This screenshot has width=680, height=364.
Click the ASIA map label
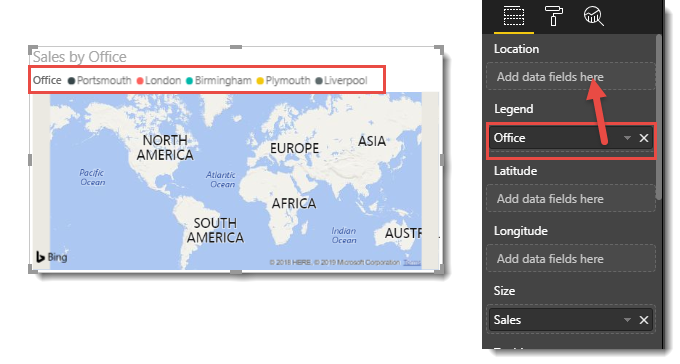pyautogui.click(x=372, y=141)
